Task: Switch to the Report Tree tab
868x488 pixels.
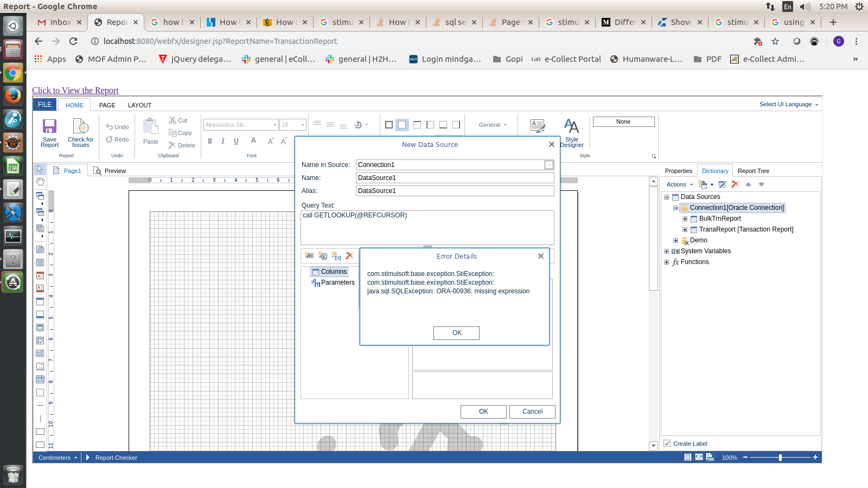Action: pos(753,171)
